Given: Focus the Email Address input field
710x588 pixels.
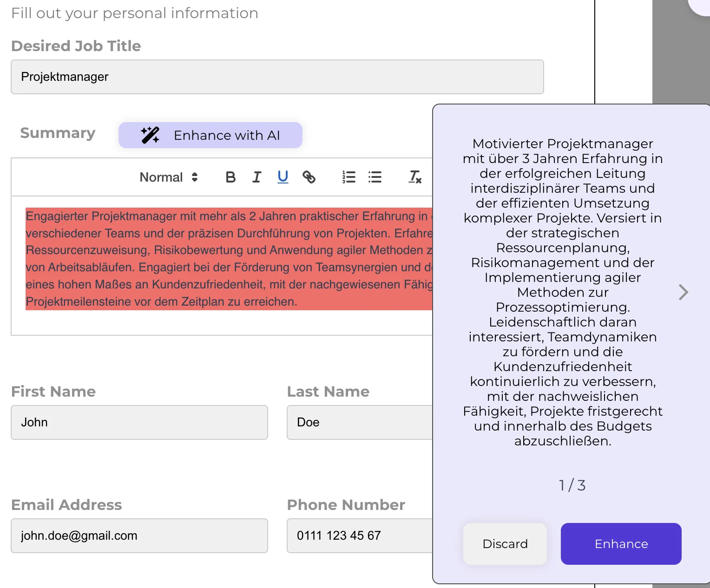Looking at the screenshot, I should (x=139, y=536).
